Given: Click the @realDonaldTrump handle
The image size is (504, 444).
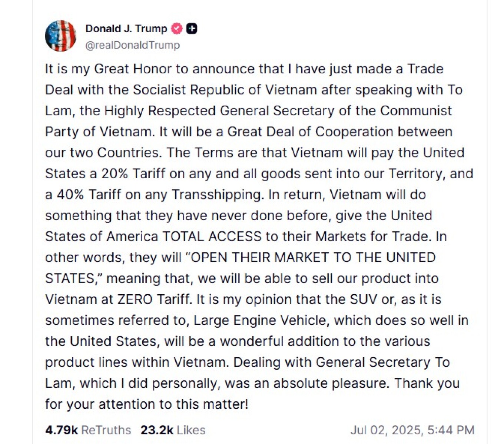Looking at the screenshot, I should pos(132,45).
